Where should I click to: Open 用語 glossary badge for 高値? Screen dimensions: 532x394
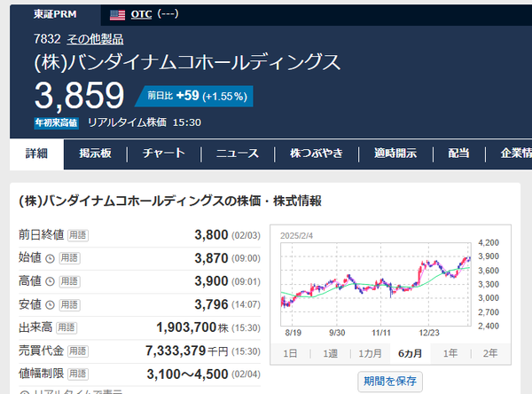pos(69,281)
